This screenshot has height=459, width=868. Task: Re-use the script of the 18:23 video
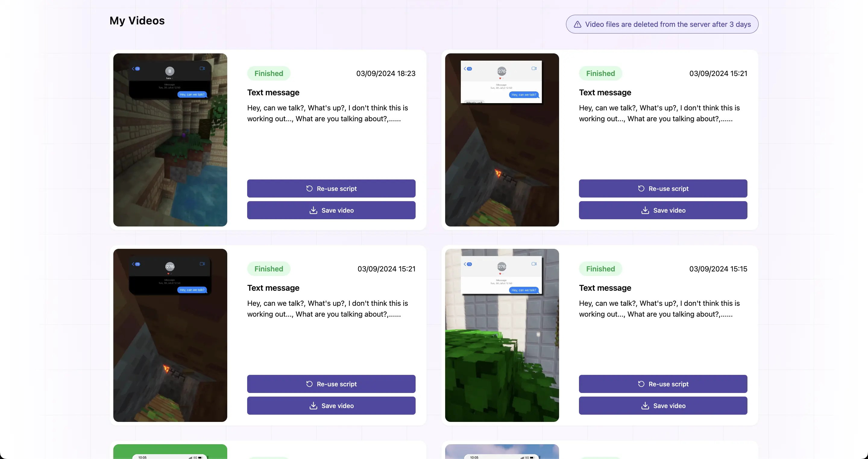[x=331, y=188]
